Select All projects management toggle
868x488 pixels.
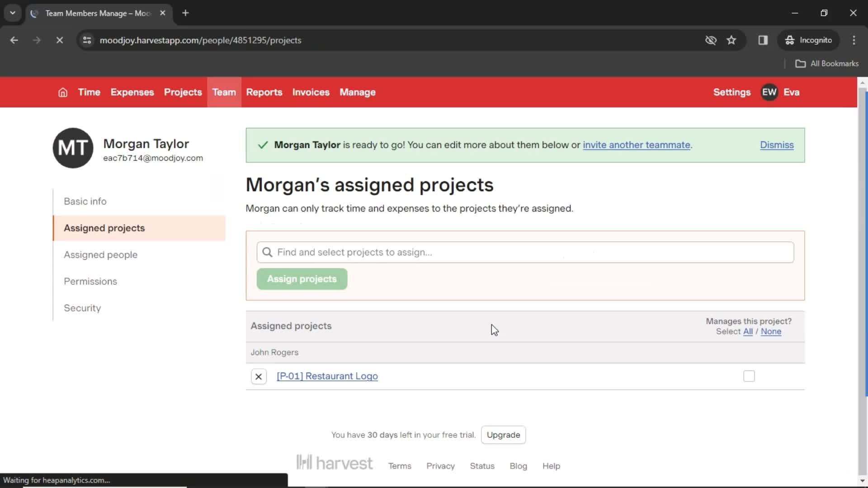click(748, 331)
